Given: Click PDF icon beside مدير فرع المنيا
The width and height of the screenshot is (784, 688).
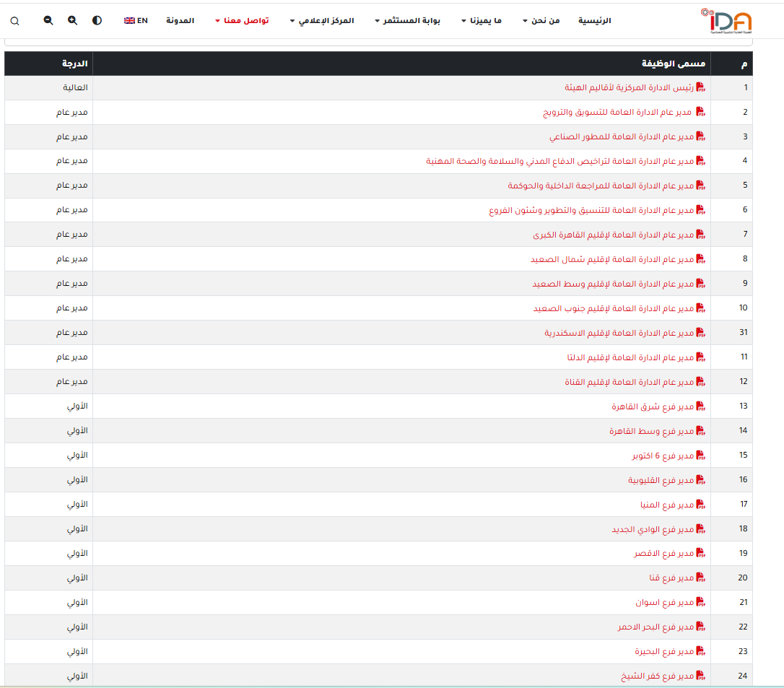Looking at the screenshot, I should click(x=700, y=505).
